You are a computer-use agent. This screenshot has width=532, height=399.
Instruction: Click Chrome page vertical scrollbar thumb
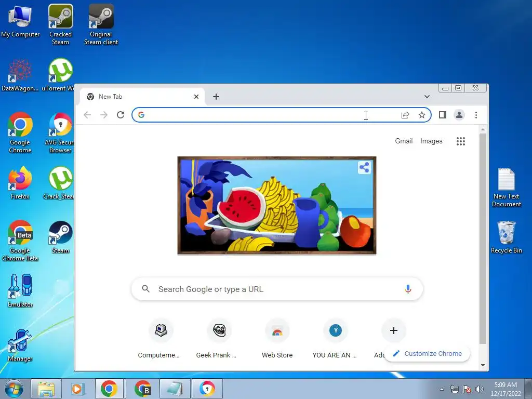click(483, 239)
